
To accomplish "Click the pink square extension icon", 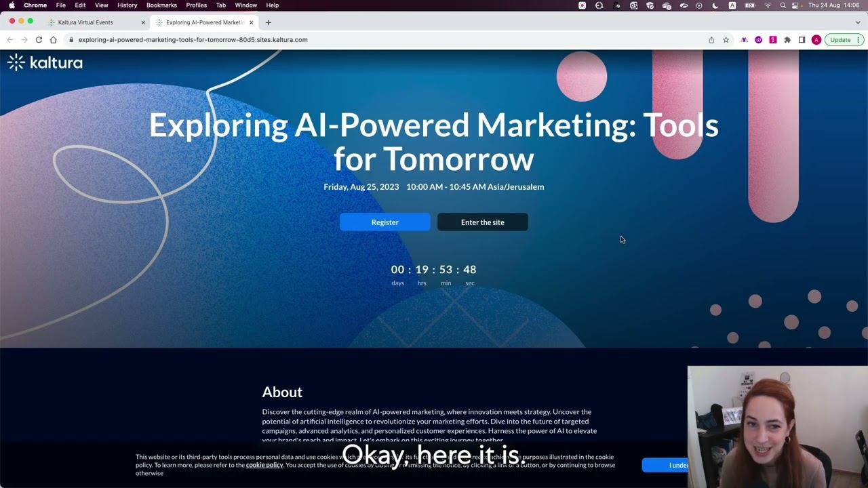I will point(772,40).
